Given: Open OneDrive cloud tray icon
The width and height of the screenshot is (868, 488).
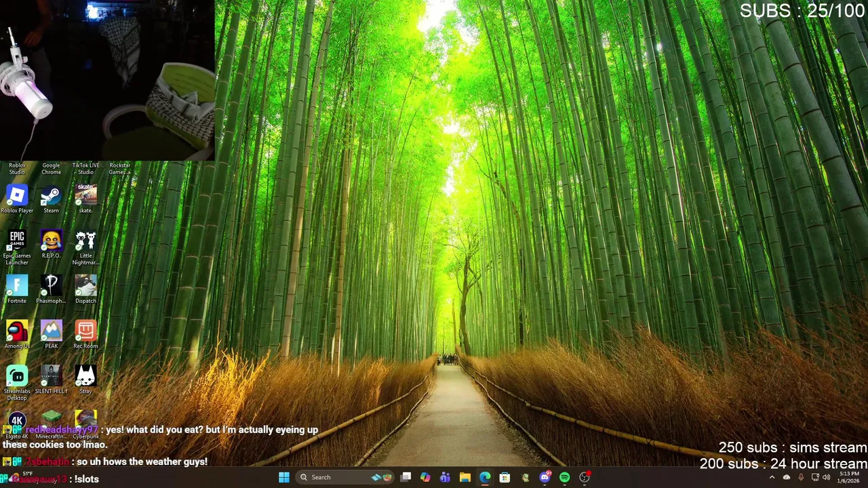Looking at the screenshot, I should click(x=787, y=477).
